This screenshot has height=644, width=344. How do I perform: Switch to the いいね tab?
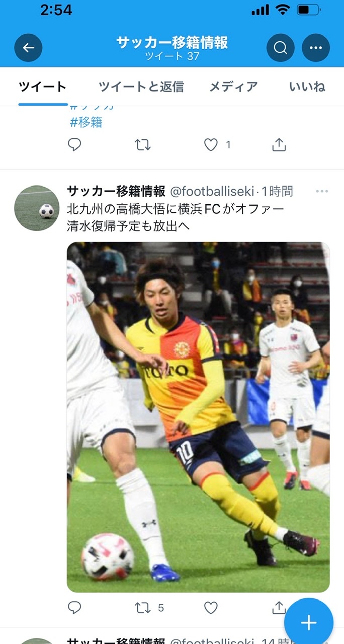pos(307,87)
